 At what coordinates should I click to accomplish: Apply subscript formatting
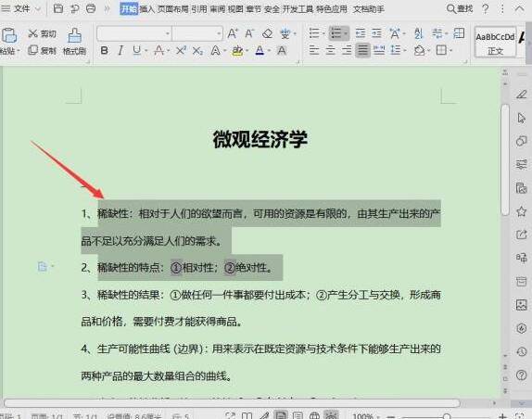pos(197,51)
